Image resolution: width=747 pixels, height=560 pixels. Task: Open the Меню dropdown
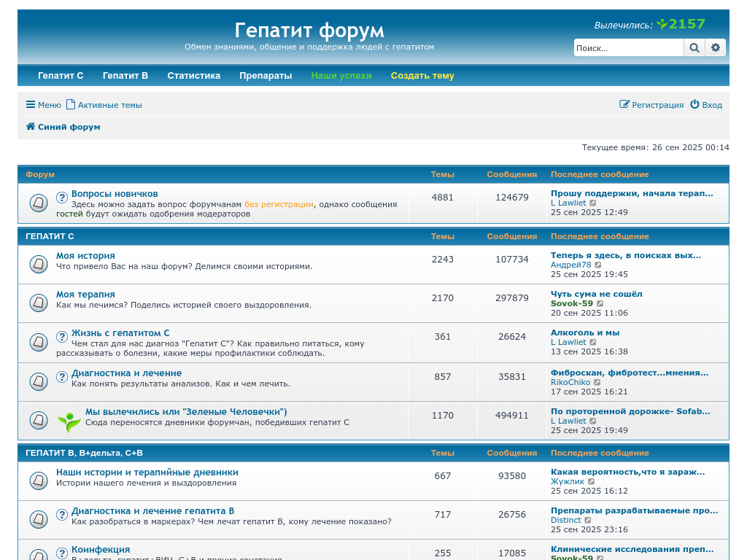(x=44, y=105)
